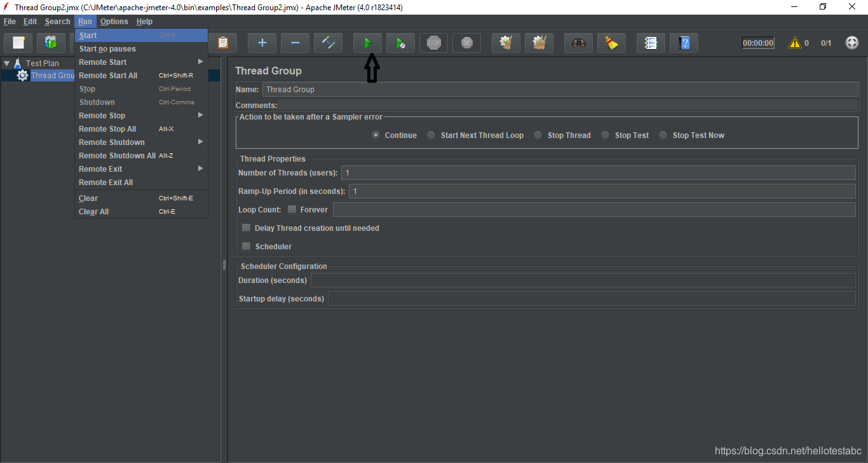Choose Start from the Run menu
Image resolution: width=868 pixels, height=463 pixels.
[x=141, y=36]
